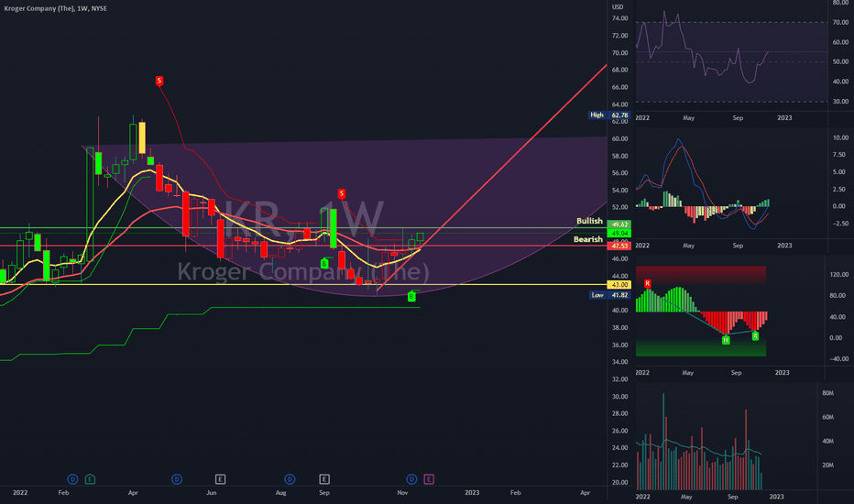Screen dimensions: 854x504
Task: Click the Bearish text label
Action: pos(588,239)
